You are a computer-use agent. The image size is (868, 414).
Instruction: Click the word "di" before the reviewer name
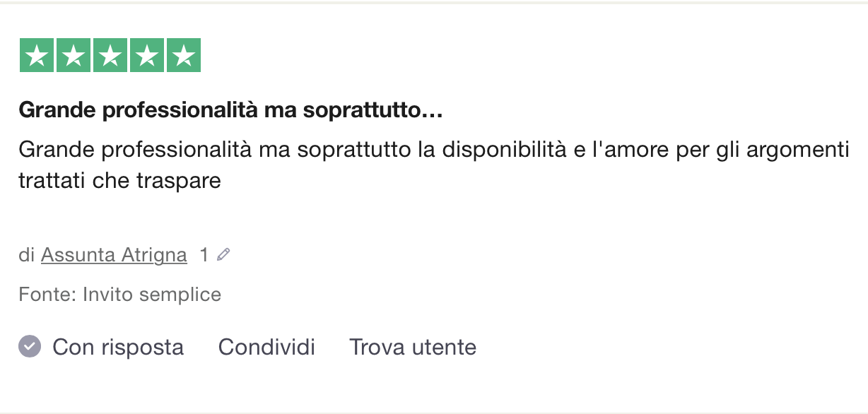[x=27, y=255]
